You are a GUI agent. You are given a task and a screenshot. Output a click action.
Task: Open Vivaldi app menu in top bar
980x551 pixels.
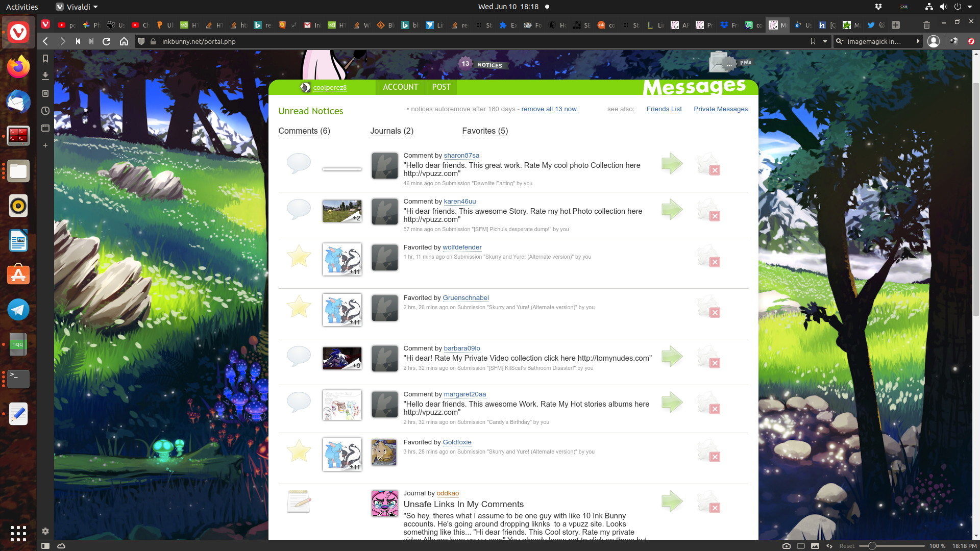(77, 7)
